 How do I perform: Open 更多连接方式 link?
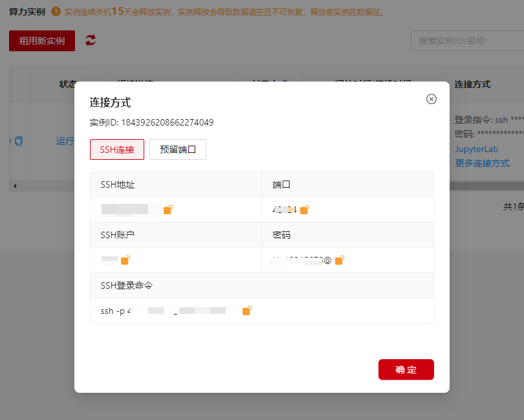pos(482,163)
